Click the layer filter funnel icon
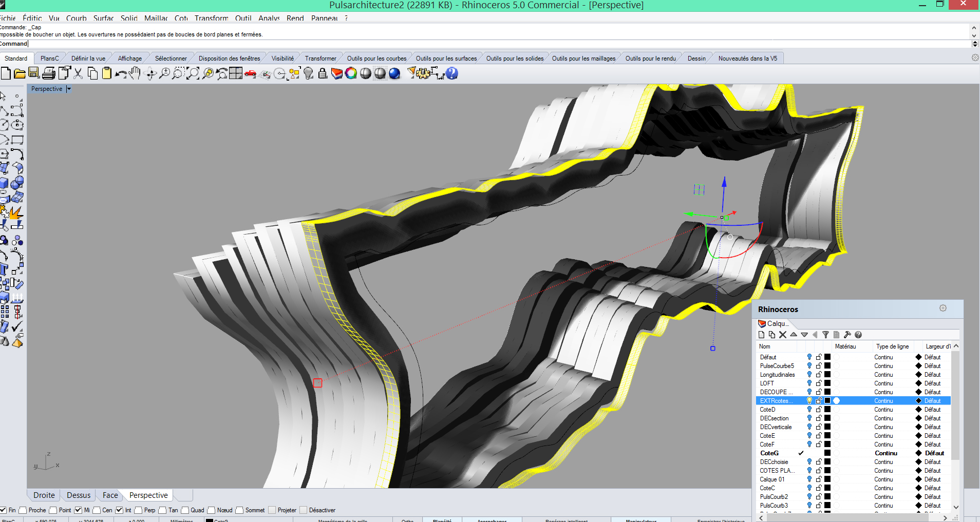The width and height of the screenshot is (980, 522). (x=825, y=335)
